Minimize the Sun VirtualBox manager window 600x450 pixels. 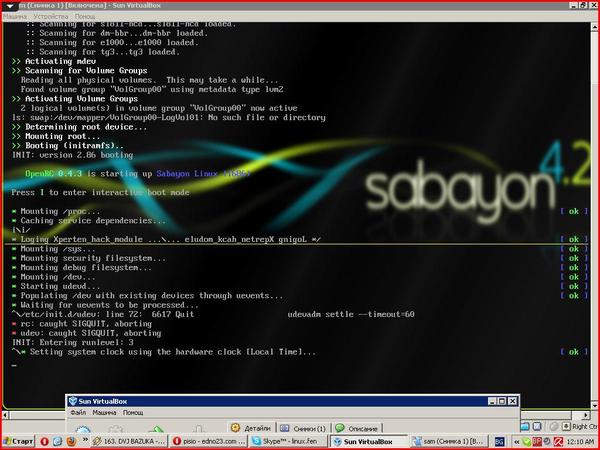[x=492, y=401]
